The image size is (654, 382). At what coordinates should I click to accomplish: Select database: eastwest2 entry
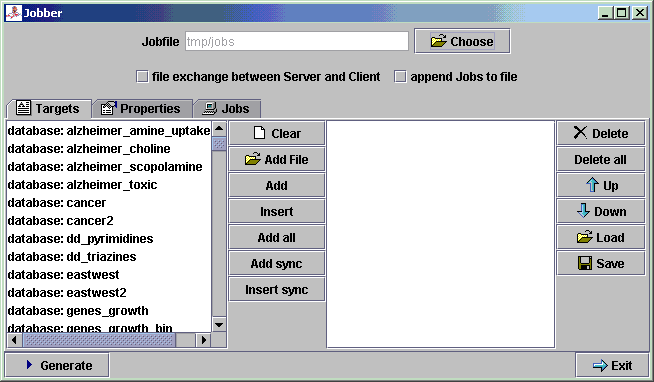[x=109, y=293]
